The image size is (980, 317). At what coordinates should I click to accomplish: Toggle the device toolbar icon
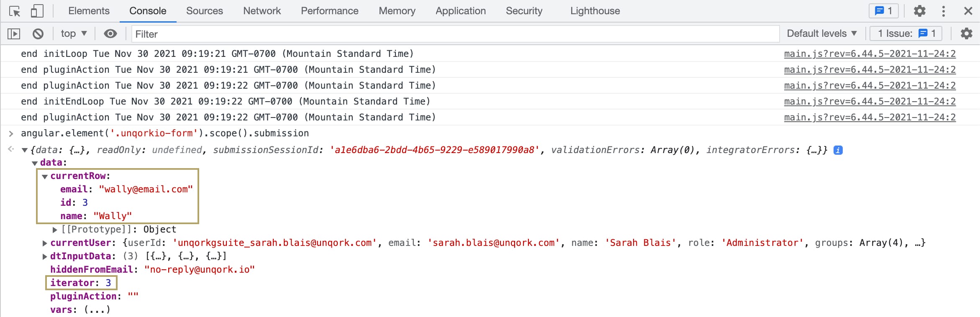click(37, 11)
